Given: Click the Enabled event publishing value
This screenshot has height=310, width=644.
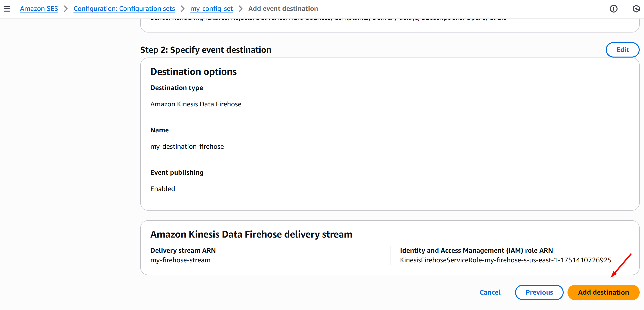Looking at the screenshot, I should coord(162,189).
